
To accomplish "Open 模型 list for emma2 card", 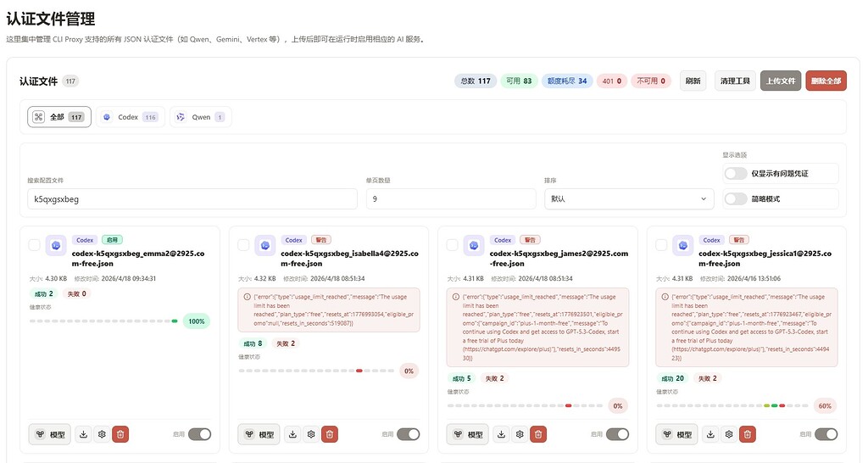I will click(x=50, y=434).
